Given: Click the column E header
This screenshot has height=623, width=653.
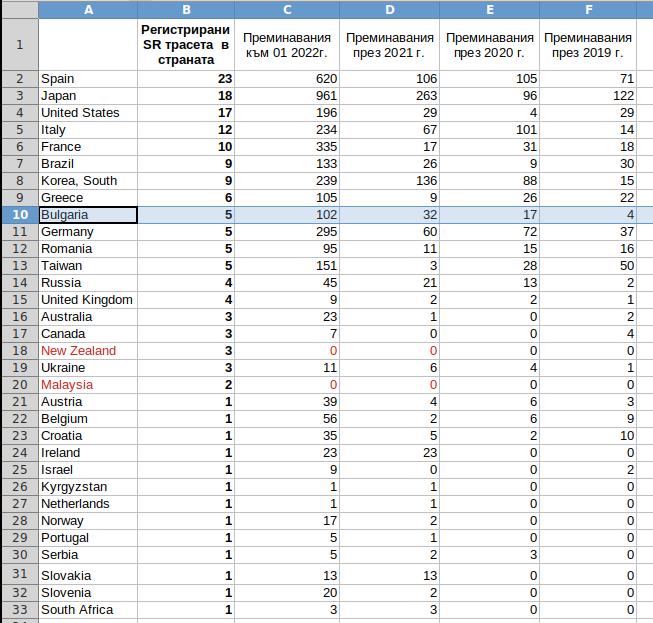Looking at the screenshot, I should [x=489, y=9].
